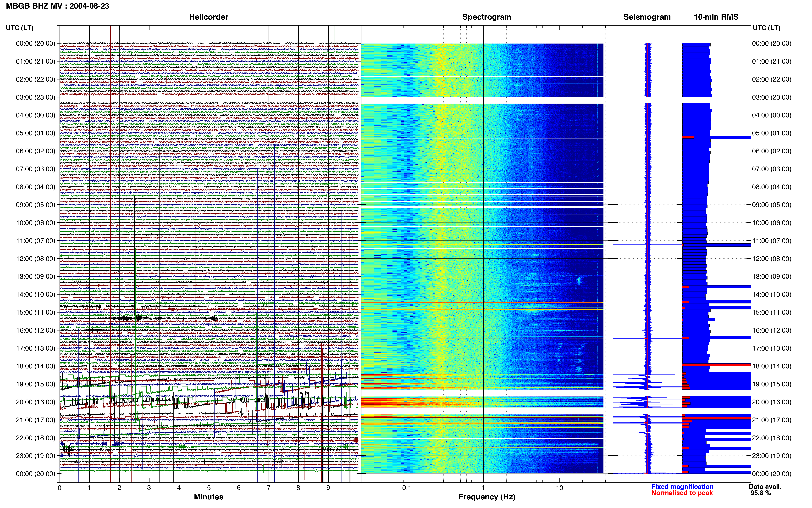
Task: Click the left '20:00 (16:00)' time label
Action: [36, 402]
